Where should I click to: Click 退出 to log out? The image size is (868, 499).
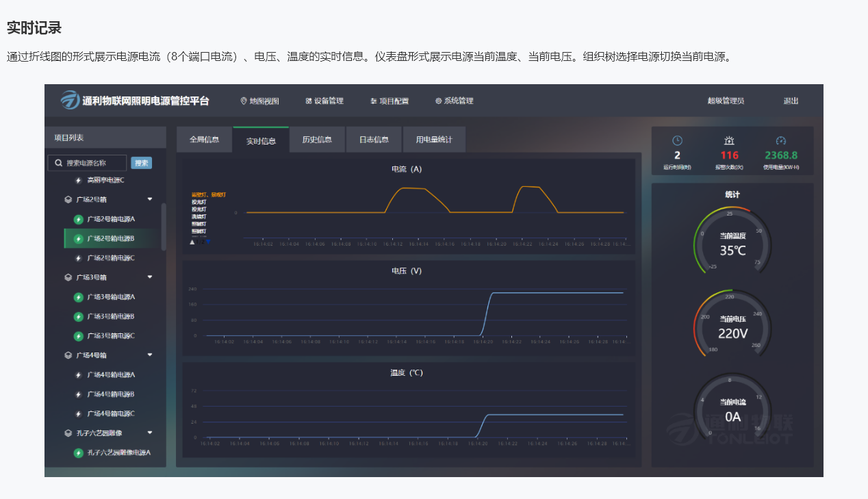pos(791,101)
